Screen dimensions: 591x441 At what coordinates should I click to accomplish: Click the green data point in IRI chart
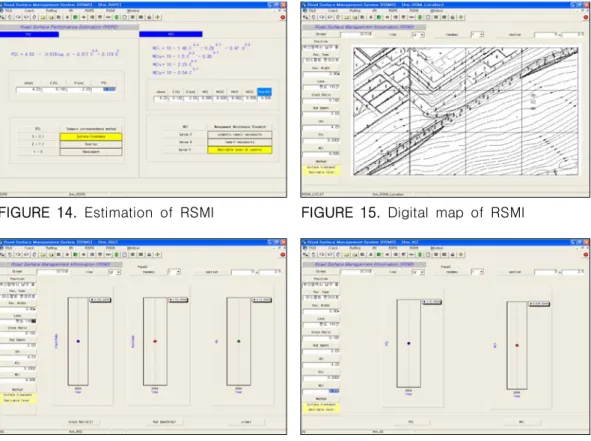pos(239,341)
